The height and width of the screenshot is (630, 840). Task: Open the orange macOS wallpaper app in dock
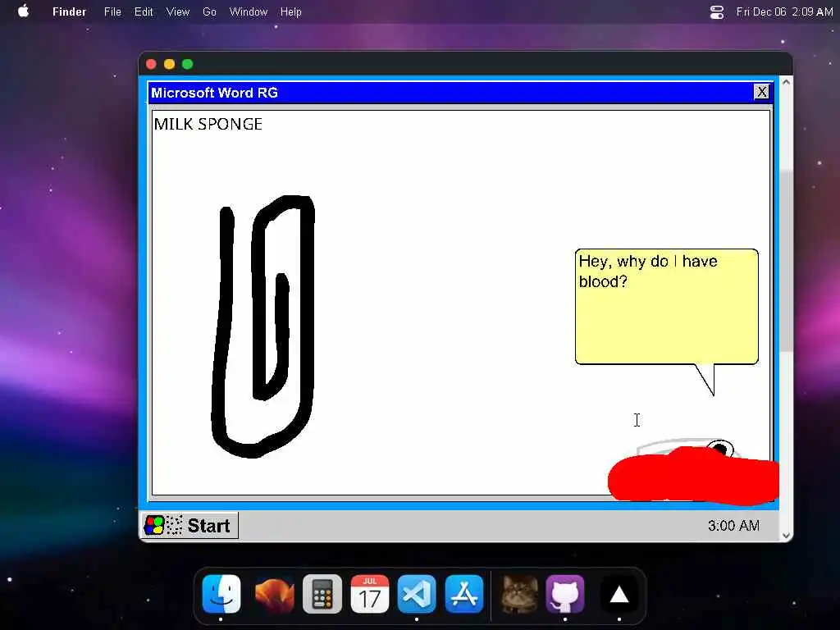click(x=274, y=594)
